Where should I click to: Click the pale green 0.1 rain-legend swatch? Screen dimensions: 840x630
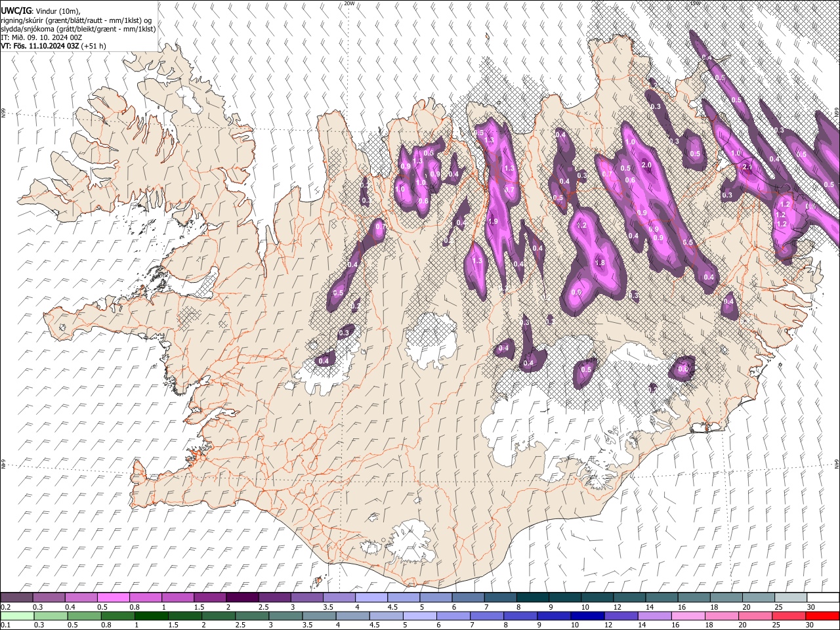[17, 616]
